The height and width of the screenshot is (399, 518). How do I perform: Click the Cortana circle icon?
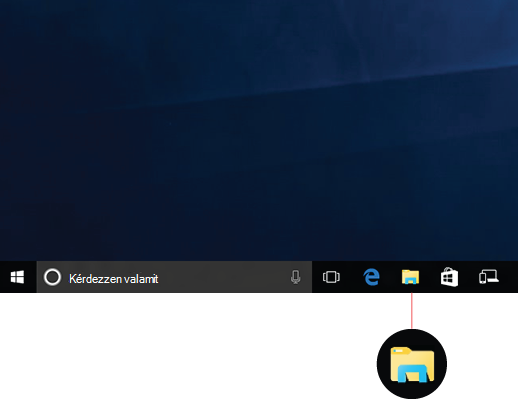(x=52, y=277)
